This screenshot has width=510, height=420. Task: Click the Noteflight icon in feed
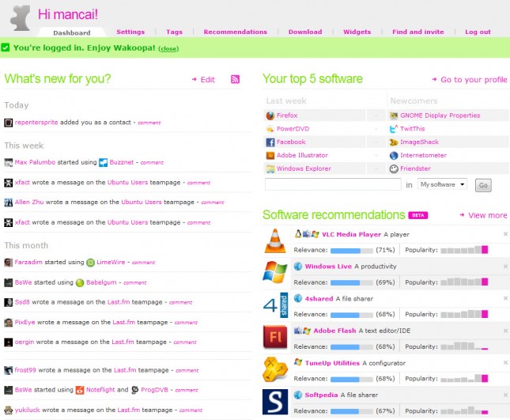tap(80, 390)
